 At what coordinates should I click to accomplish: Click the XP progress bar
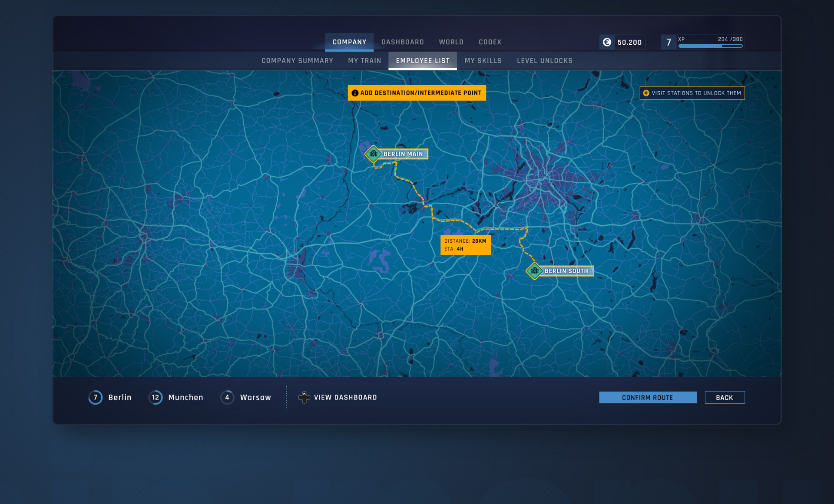[710, 46]
